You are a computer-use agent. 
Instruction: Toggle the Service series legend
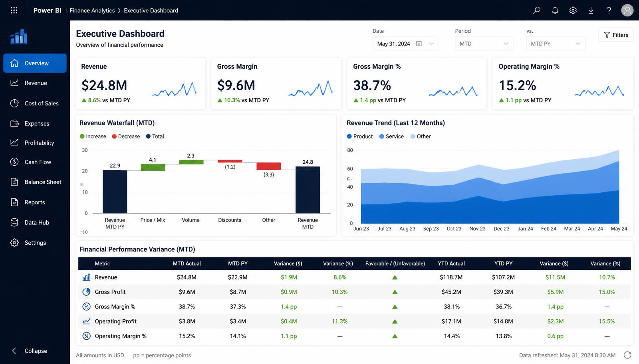point(391,136)
